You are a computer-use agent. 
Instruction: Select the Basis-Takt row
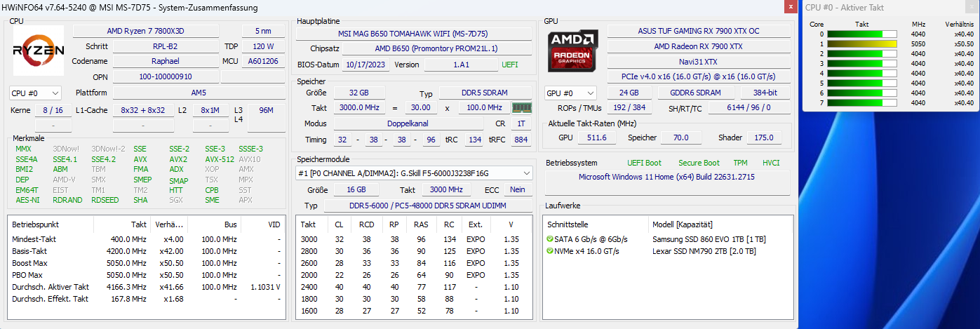[147, 251]
